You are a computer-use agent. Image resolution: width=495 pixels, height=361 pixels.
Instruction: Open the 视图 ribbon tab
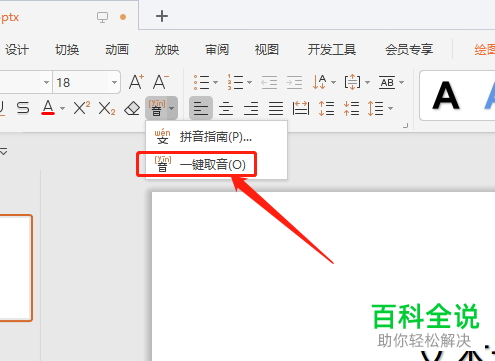click(267, 50)
